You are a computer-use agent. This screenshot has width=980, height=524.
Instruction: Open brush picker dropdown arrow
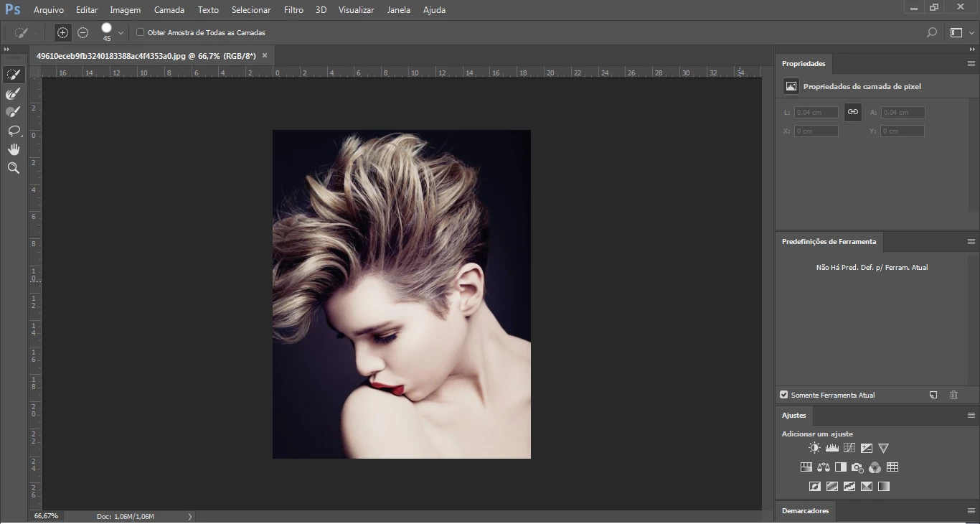121,33
